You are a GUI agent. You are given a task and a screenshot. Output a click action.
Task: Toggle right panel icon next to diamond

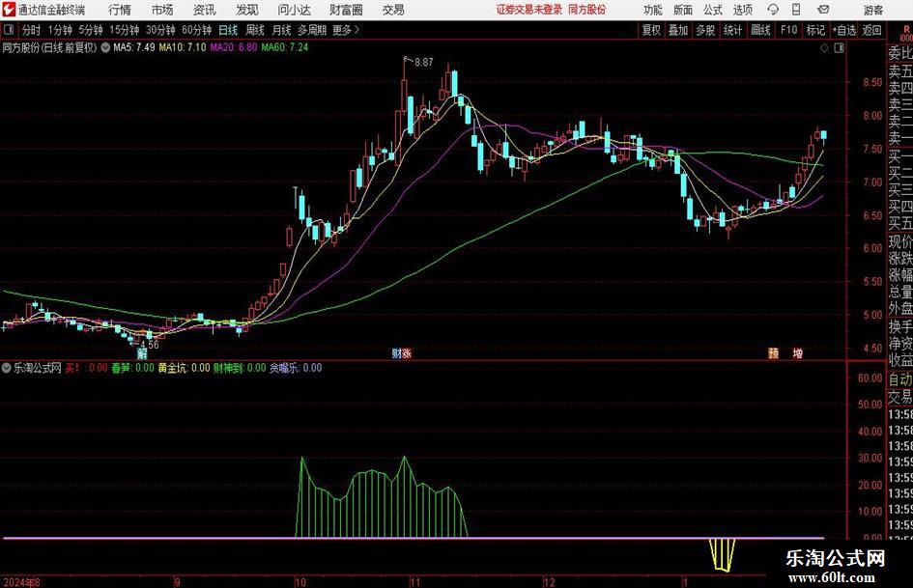pos(839,48)
